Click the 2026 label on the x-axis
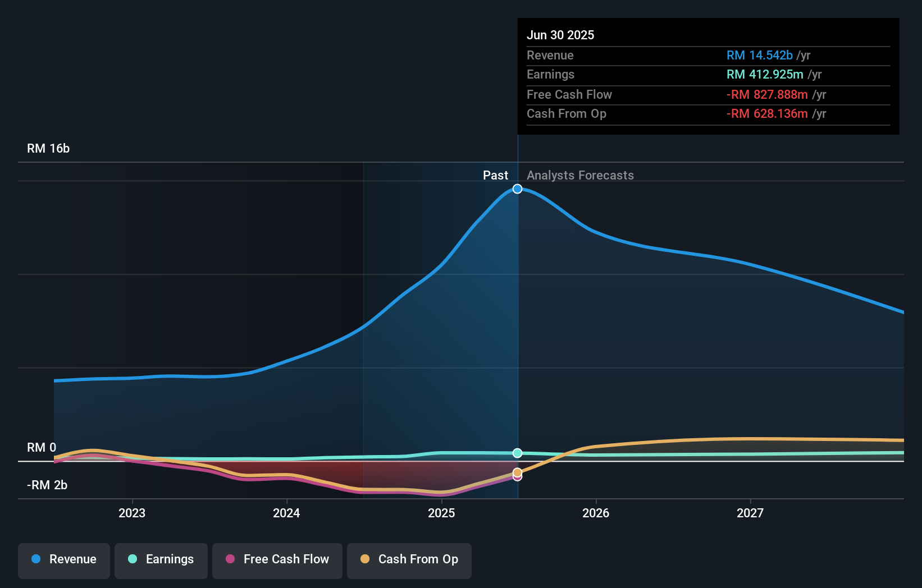 (596, 512)
